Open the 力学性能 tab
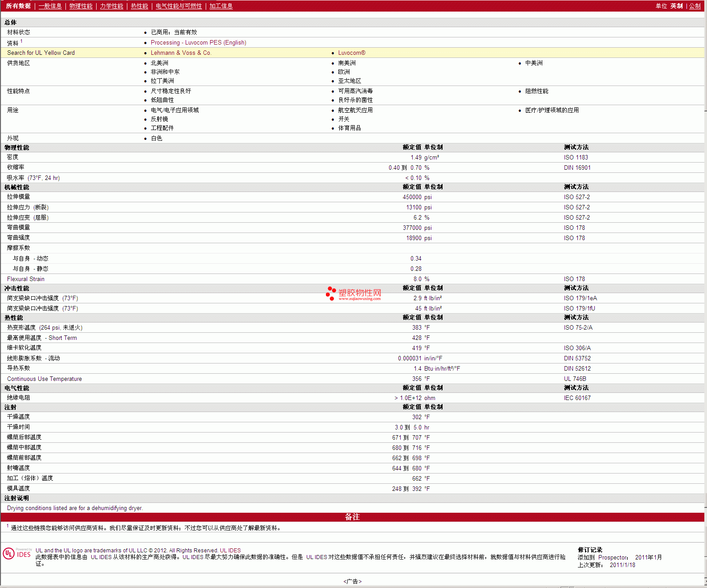Image resolution: width=707 pixels, height=588 pixels. coord(111,6)
